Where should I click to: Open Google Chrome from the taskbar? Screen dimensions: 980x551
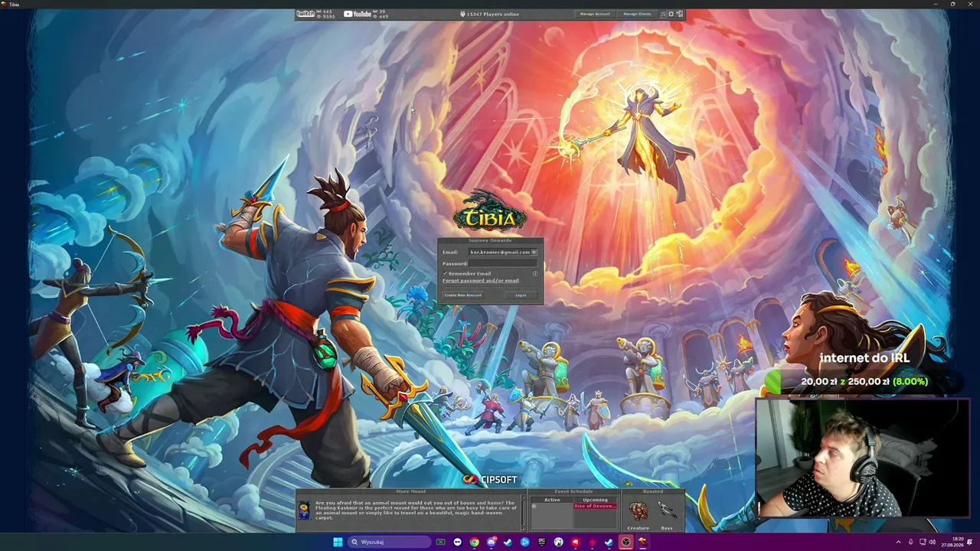474,542
